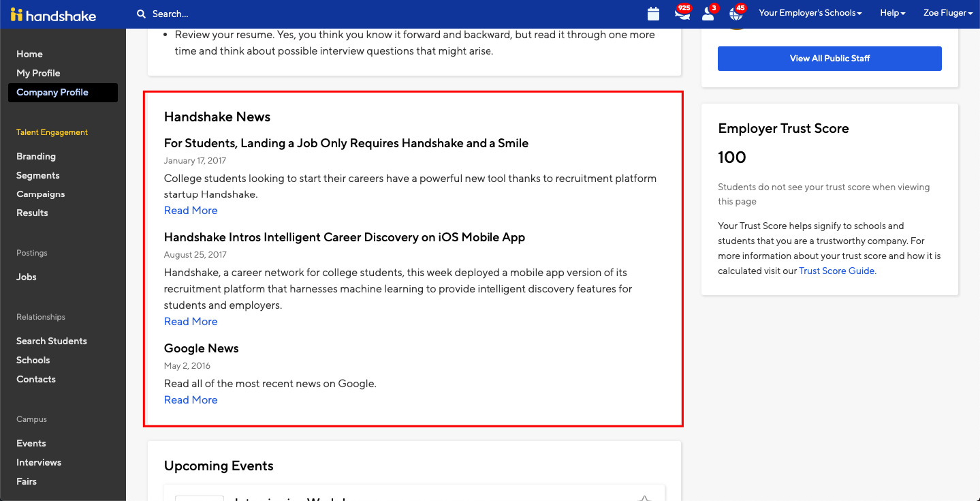Open the Trust Score Guide link
The height and width of the screenshot is (501, 980).
[837, 271]
